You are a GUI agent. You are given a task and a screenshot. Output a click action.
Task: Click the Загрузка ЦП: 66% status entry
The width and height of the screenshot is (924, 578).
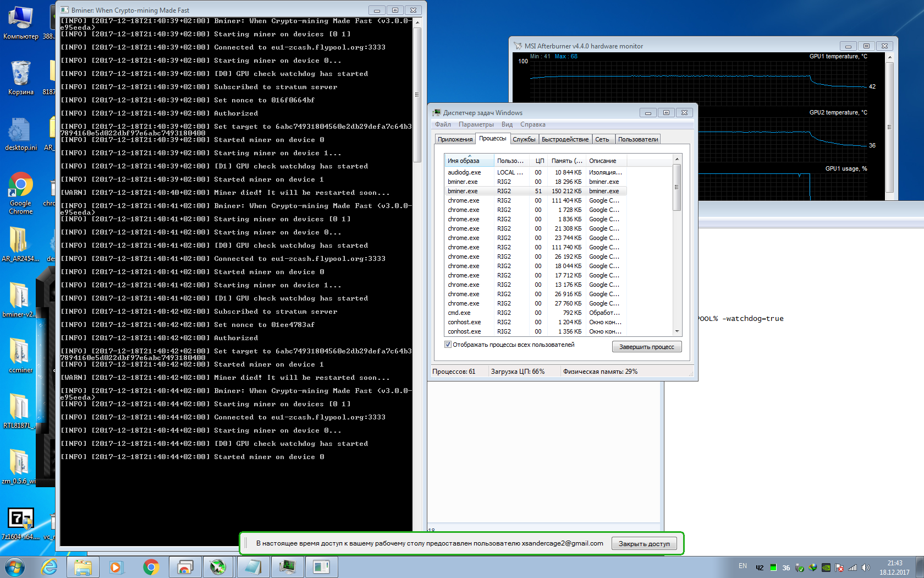point(518,372)
